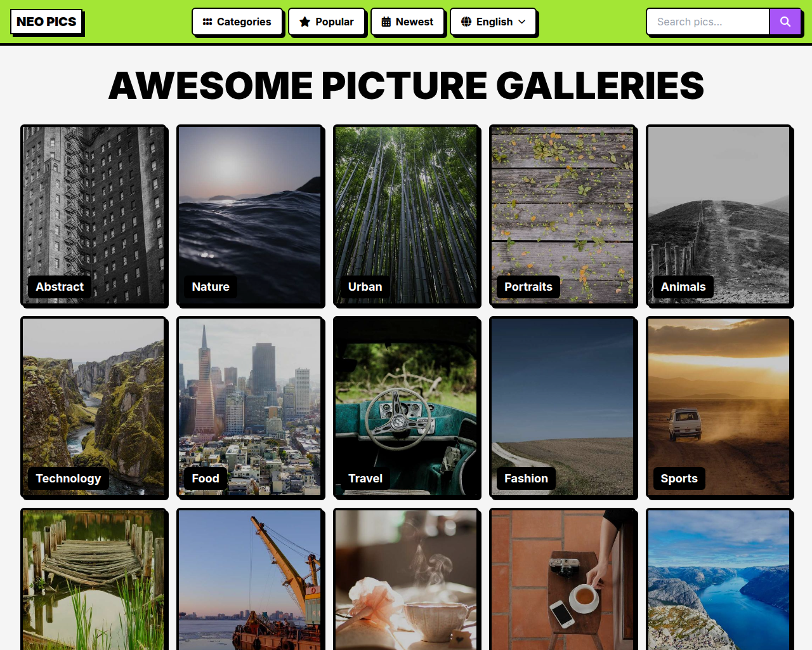View the Sports gallery with van
This screenshot has height=650, width=812.
tap(719, 407)
